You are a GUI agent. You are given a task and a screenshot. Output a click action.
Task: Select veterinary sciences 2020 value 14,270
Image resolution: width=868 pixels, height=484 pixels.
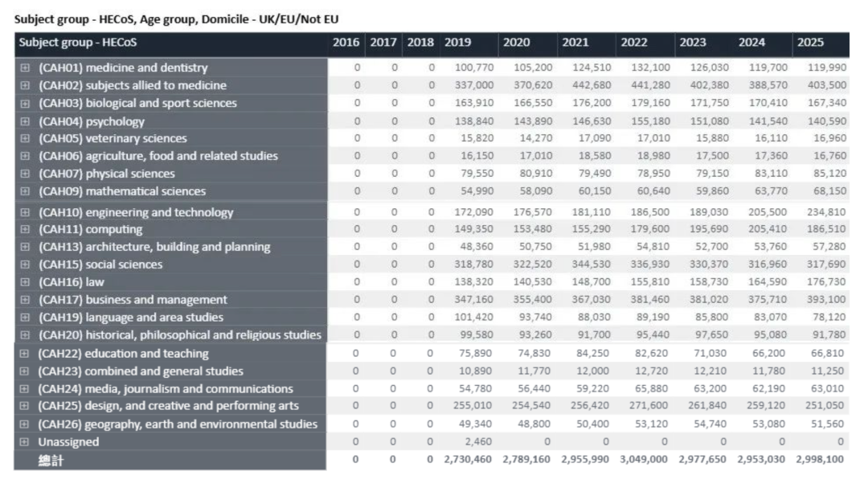536,138
